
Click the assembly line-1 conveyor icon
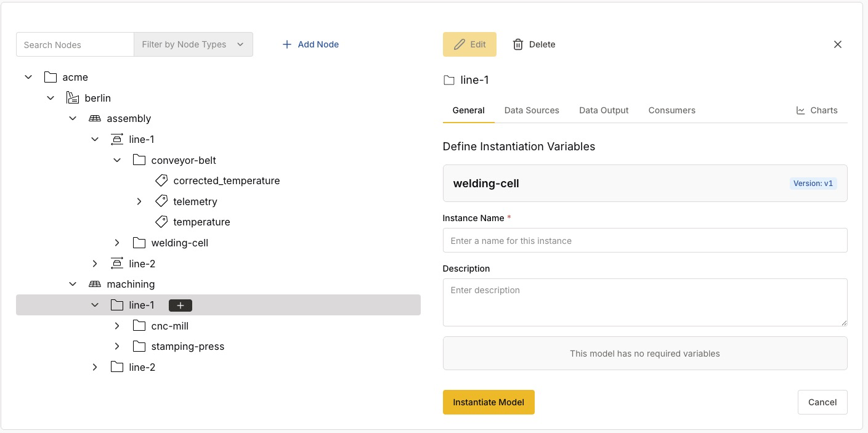[x=117, y=139]
